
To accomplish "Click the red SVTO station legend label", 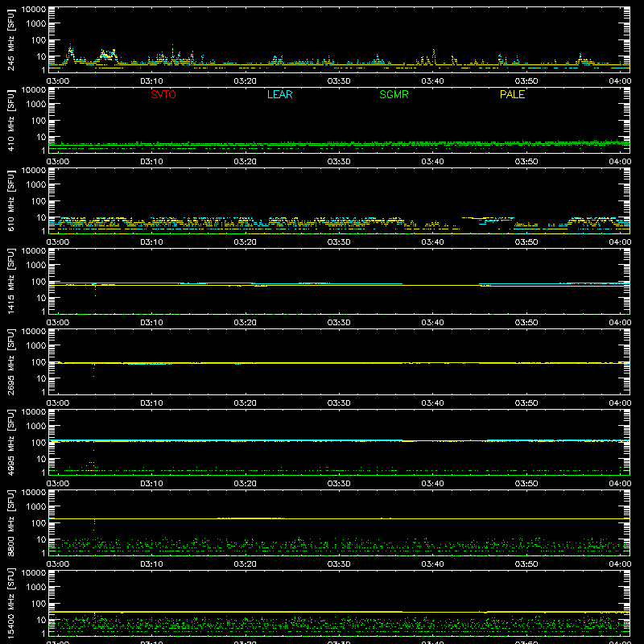I will [163, 94].
